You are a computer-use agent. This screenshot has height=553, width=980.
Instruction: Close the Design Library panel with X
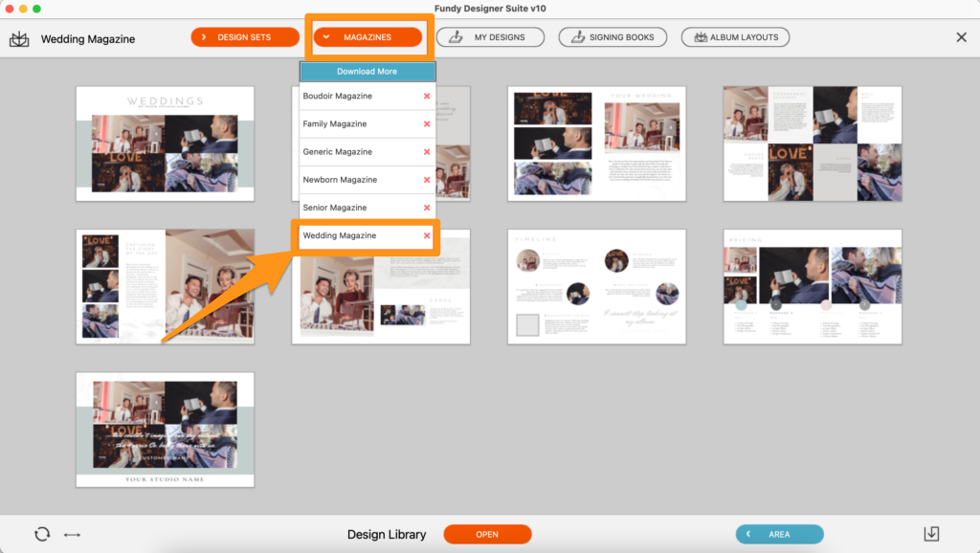tap(961, 37)
